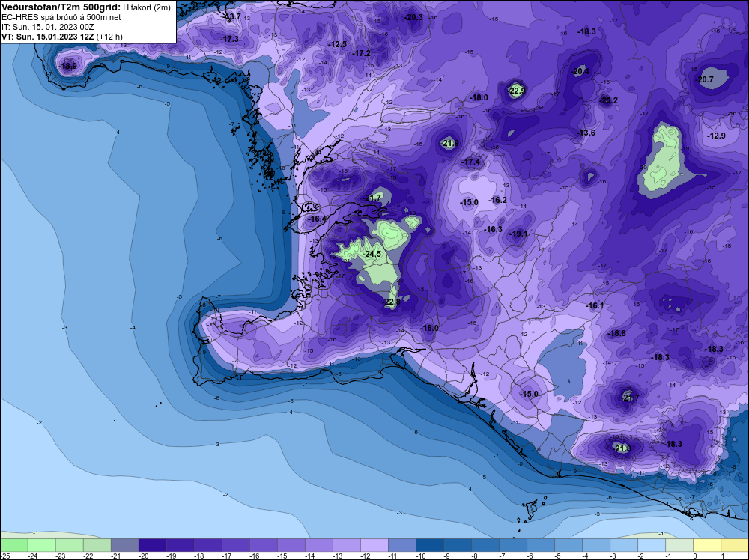Click the -17.2 temperature label on the map
The width and height of the screenshot is (749, 560).
pos(362,53)
